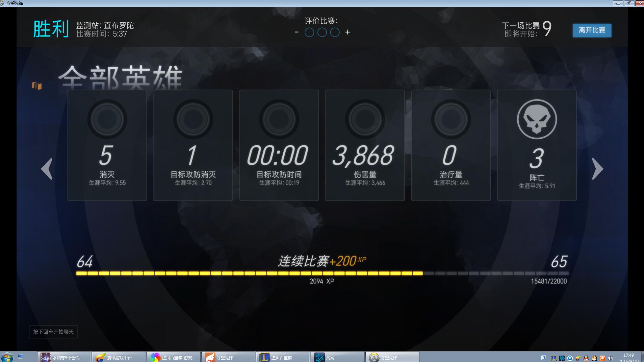Open the cards icon beside 全部英雄
The image size is (644, 362).
[x=37, y=86]
